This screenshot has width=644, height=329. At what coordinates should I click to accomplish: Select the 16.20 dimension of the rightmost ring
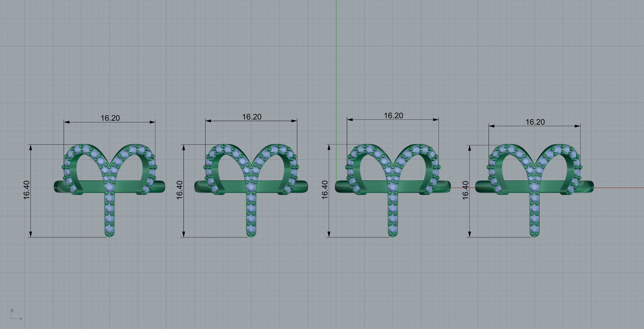pos(535,122)
